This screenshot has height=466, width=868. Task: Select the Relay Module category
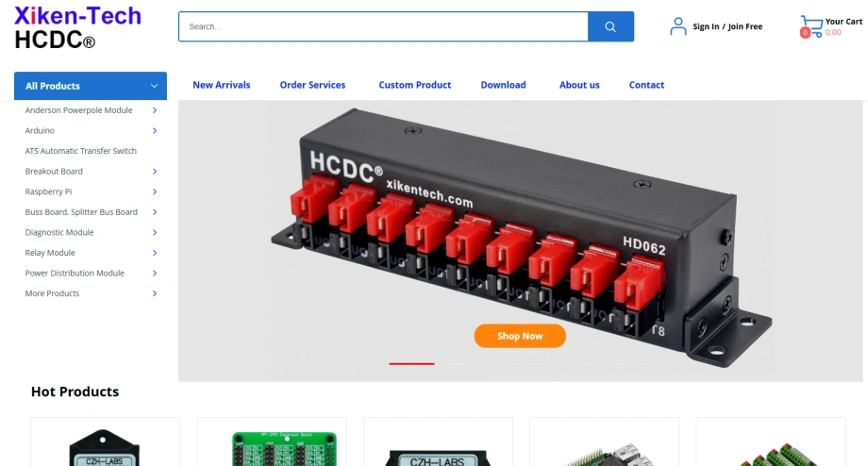point(50,253)
